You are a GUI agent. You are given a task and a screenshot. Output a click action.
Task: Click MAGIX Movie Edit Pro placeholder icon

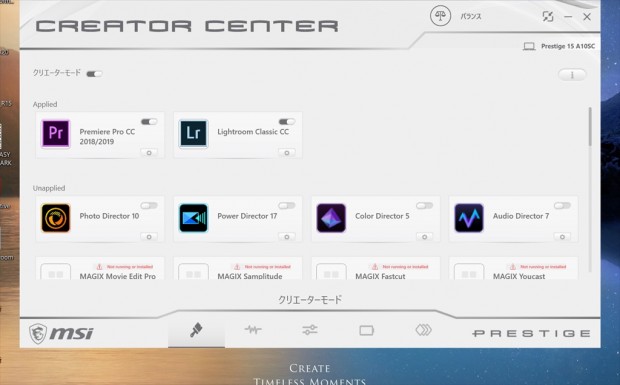[x=56, y=272]
